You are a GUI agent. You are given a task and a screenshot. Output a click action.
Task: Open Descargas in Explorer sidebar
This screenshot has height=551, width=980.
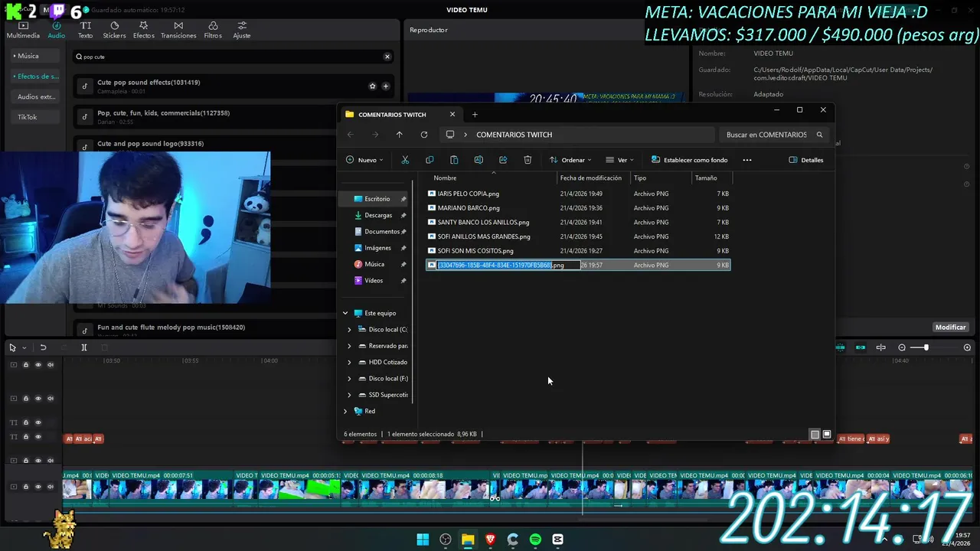pos(378,215)
